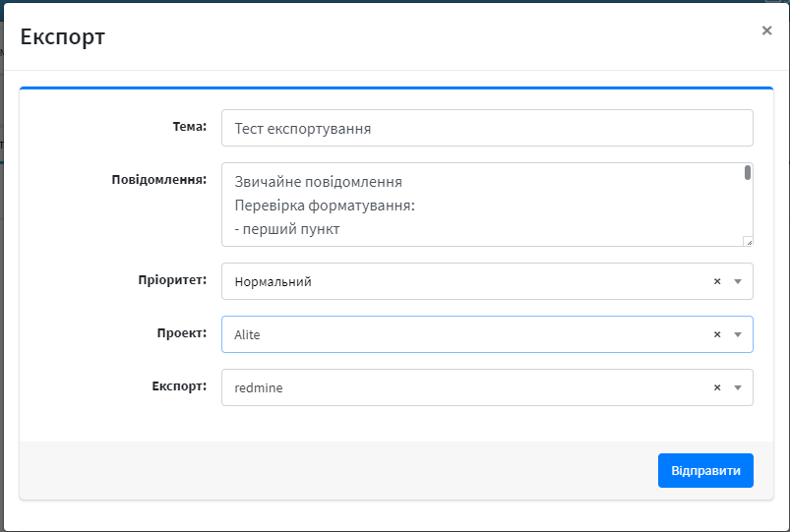Screen dimensions: 790x532
Task: Remove the redmine selection using × icon
Action: [x=717, y=387]
